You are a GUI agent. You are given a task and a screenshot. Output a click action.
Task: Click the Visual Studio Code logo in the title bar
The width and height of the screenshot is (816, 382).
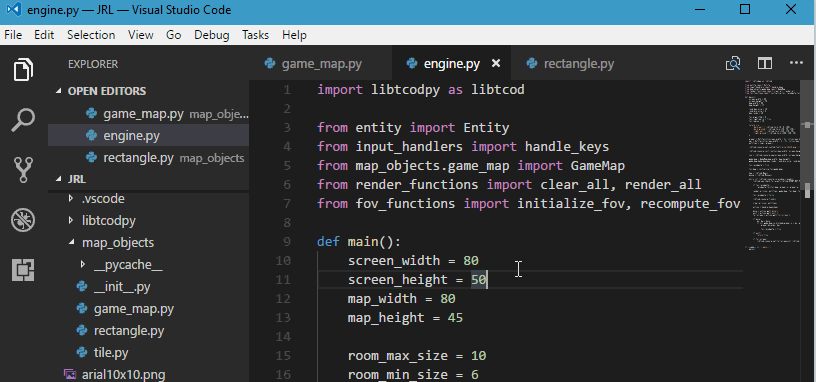(14, 10)
